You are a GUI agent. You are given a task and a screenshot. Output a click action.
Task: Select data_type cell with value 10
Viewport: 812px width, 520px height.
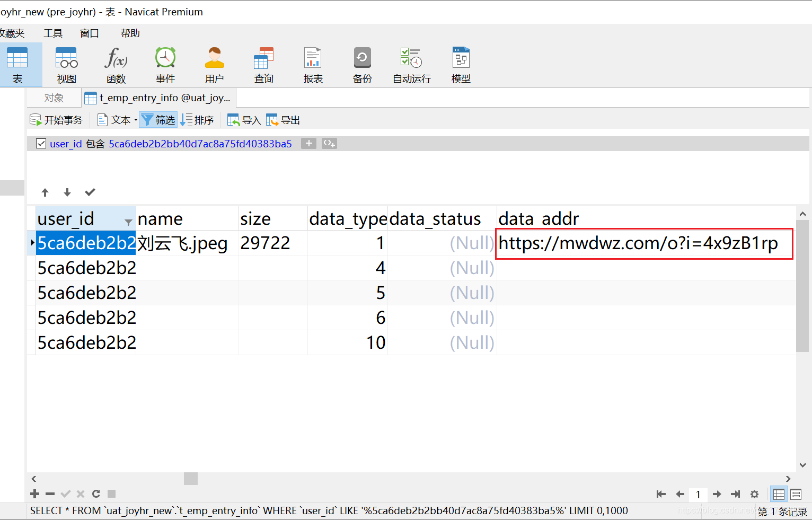tap(348, 342)
